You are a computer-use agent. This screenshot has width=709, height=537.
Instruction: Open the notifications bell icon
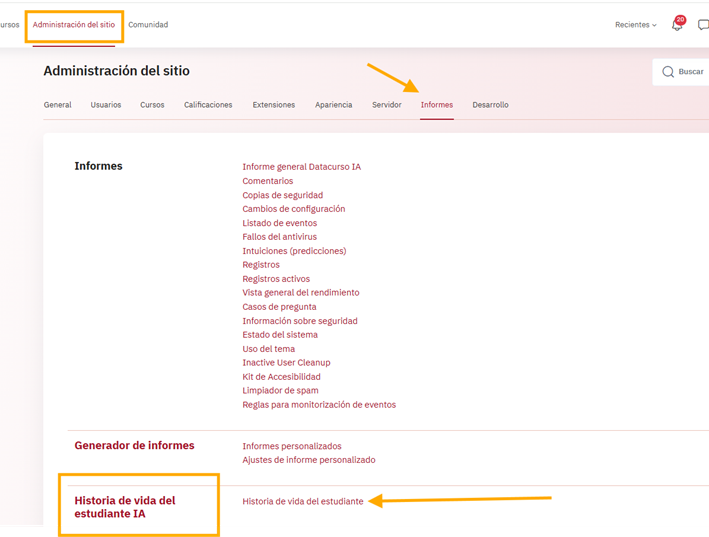677,25
